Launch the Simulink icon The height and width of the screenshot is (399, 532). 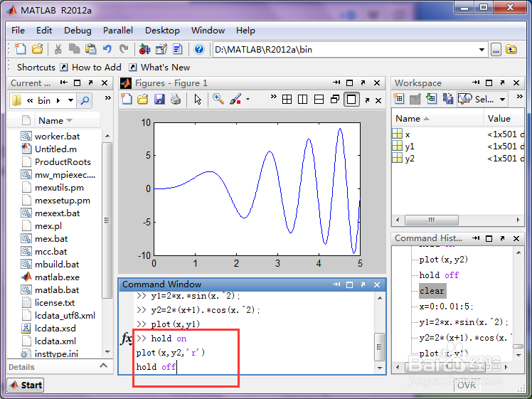(144, 50)
